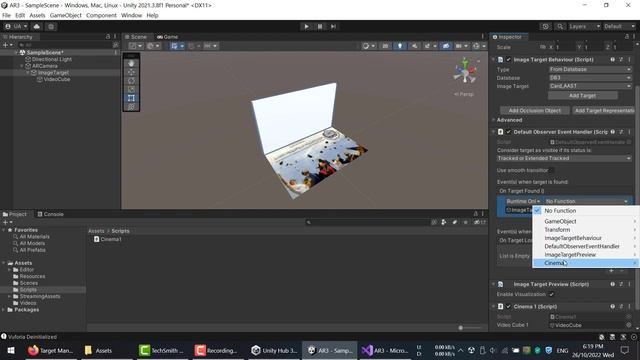Open the Window menu

131,16
